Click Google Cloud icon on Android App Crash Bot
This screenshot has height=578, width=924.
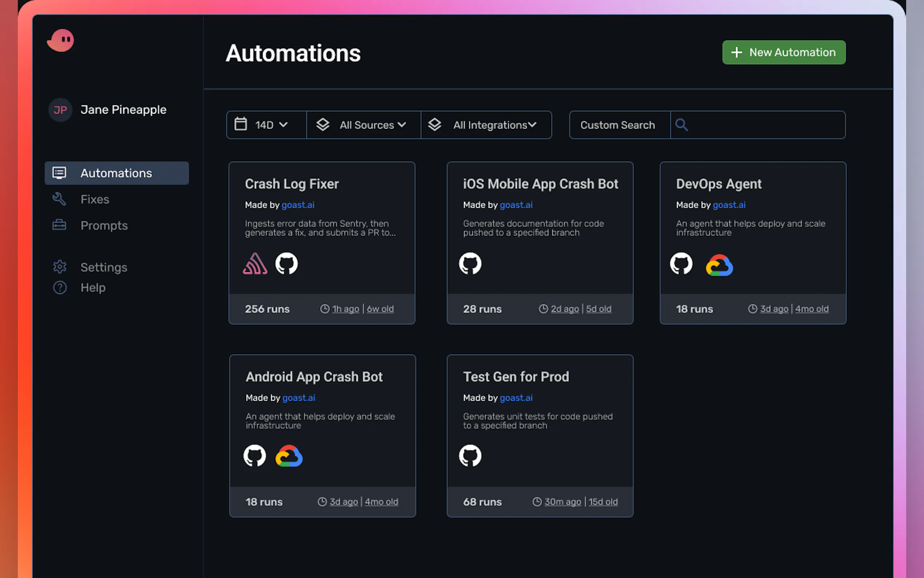[x=289, y=456]
